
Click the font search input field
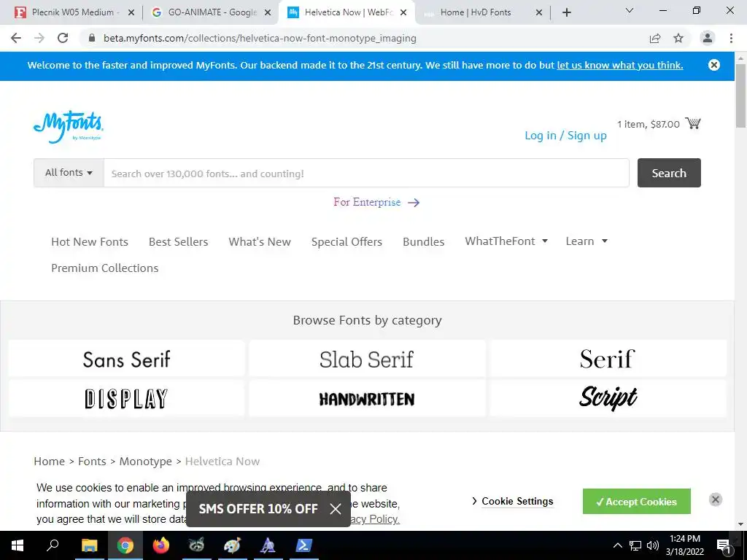pos(366,173)
